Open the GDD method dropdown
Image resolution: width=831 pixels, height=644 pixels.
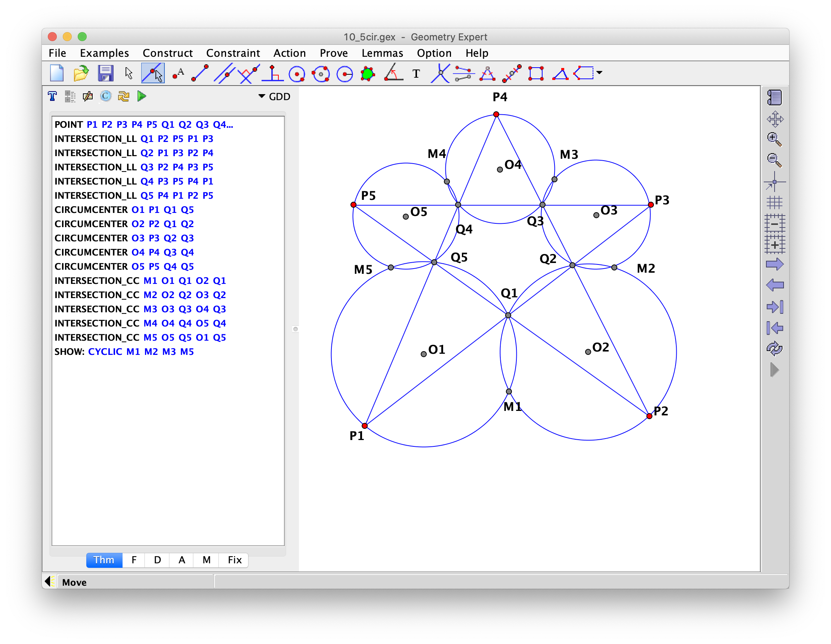click(x=274, y=97)
